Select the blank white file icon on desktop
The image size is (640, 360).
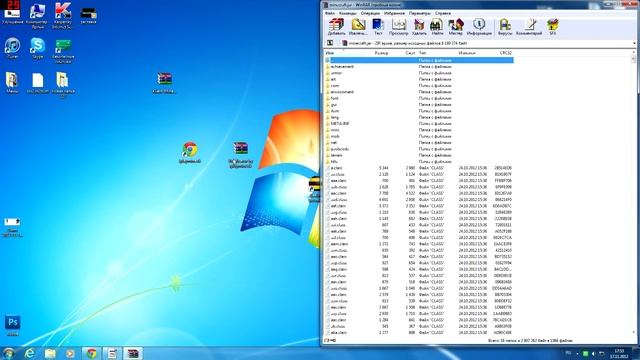point(38,83)
